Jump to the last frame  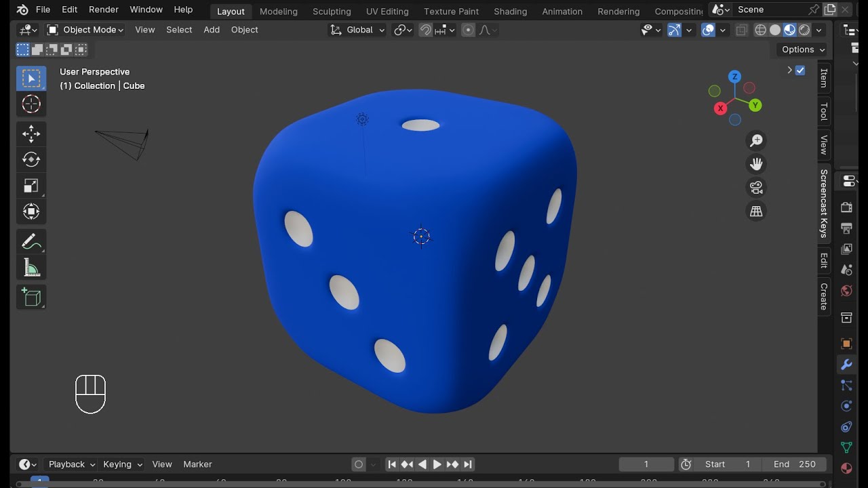[468, 464]
